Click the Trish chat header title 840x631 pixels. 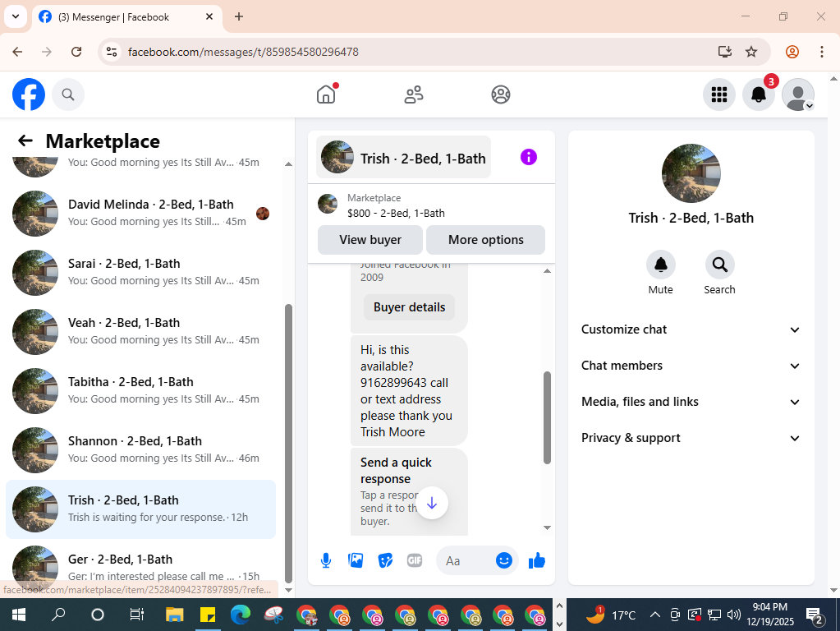(x=403, y=157)
